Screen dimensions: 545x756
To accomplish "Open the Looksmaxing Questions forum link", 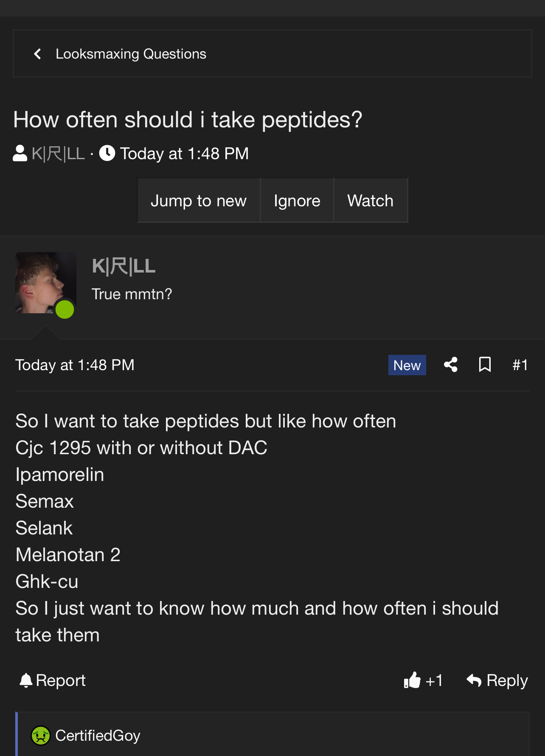I will [x=131, y=54].
